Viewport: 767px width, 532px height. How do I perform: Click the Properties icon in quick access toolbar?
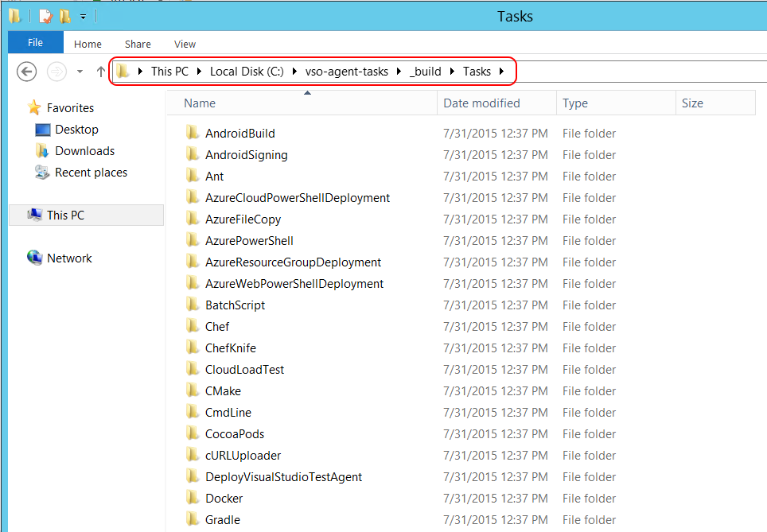coord(45,17)
